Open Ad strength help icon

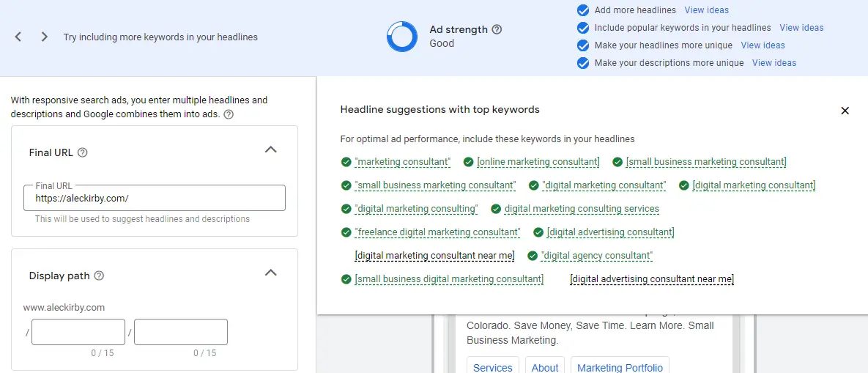tap(497, 29)
